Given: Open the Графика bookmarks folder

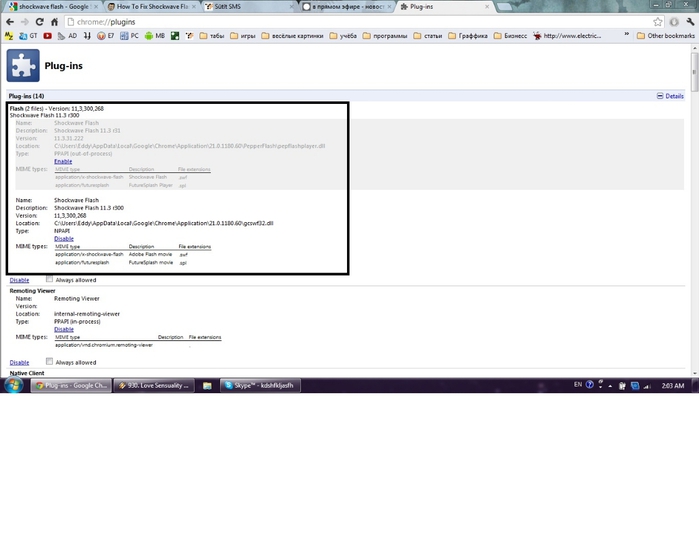Looking at the screenshot, I should (468, 36).
